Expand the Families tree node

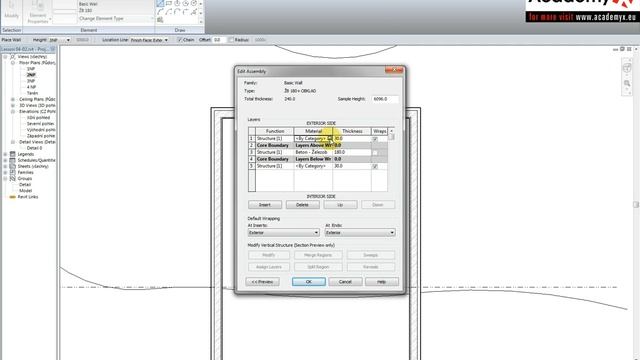(x=5, y=173)
